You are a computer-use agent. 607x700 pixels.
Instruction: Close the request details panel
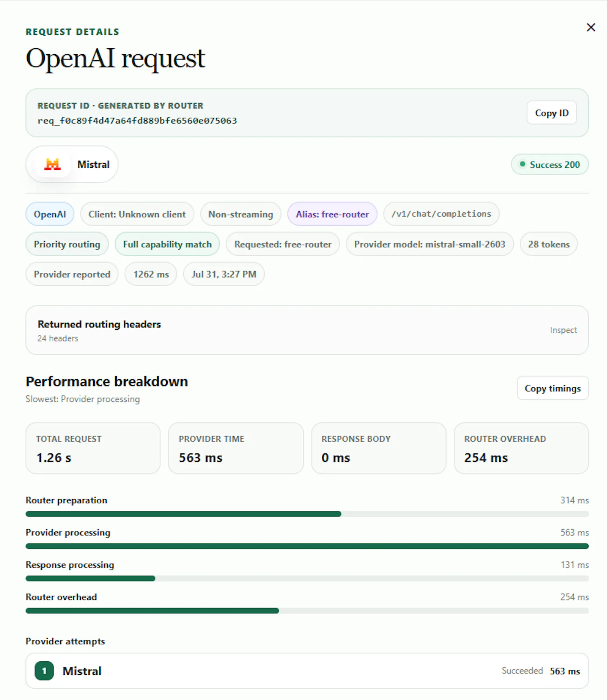coord(591,27)
